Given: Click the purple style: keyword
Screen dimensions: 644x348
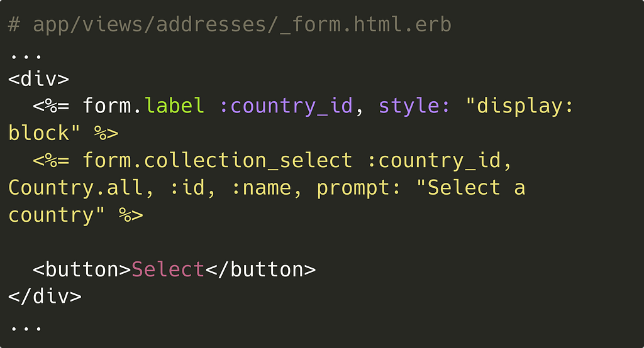Looking at the screenshot, I should pos(414,107).
